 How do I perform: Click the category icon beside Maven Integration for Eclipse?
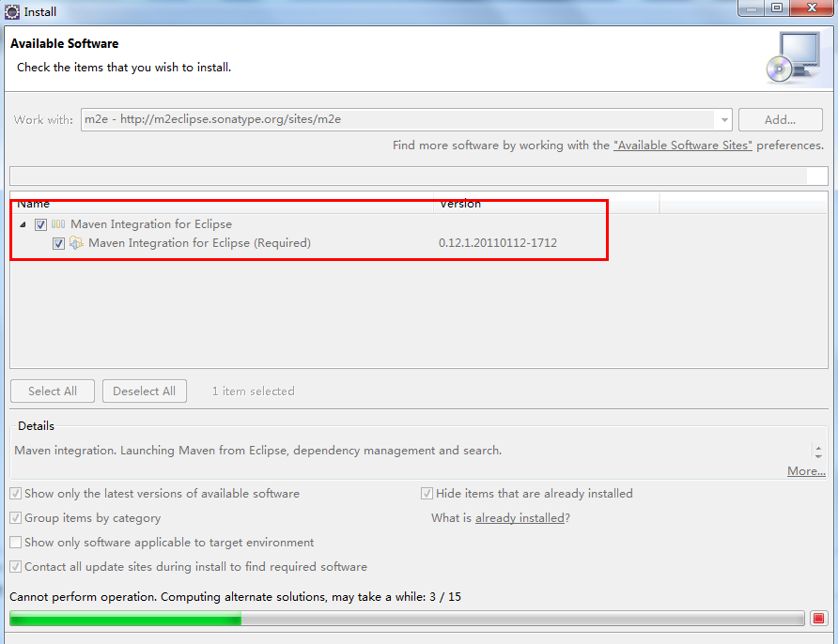(58, 223)
